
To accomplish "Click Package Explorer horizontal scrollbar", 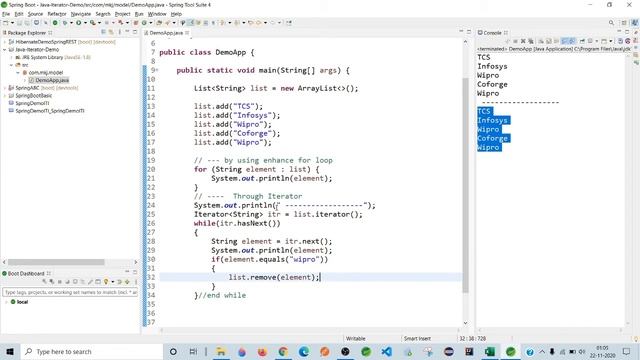I will tap(56, 262).
